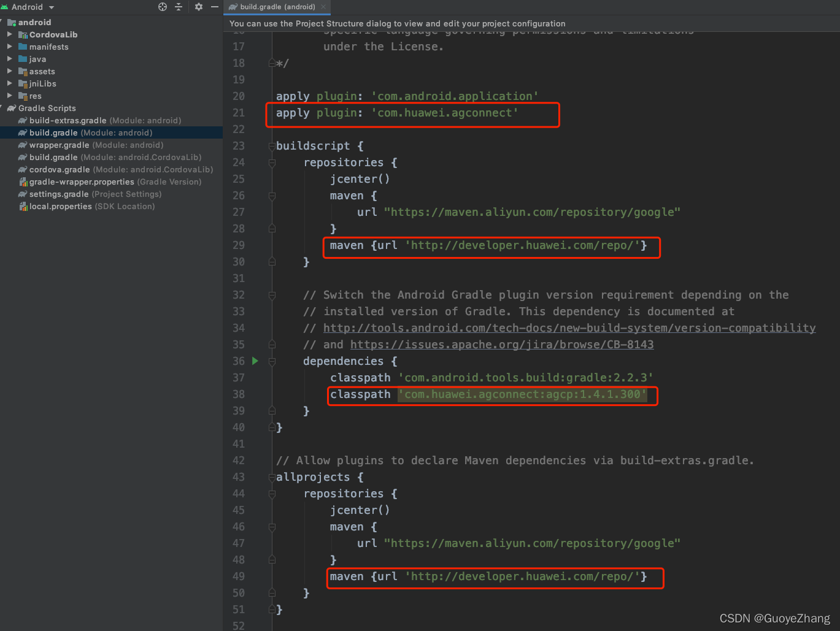Expand the CordovaLib module
Viewport: 840px width, 631px height.
[10, 34]
